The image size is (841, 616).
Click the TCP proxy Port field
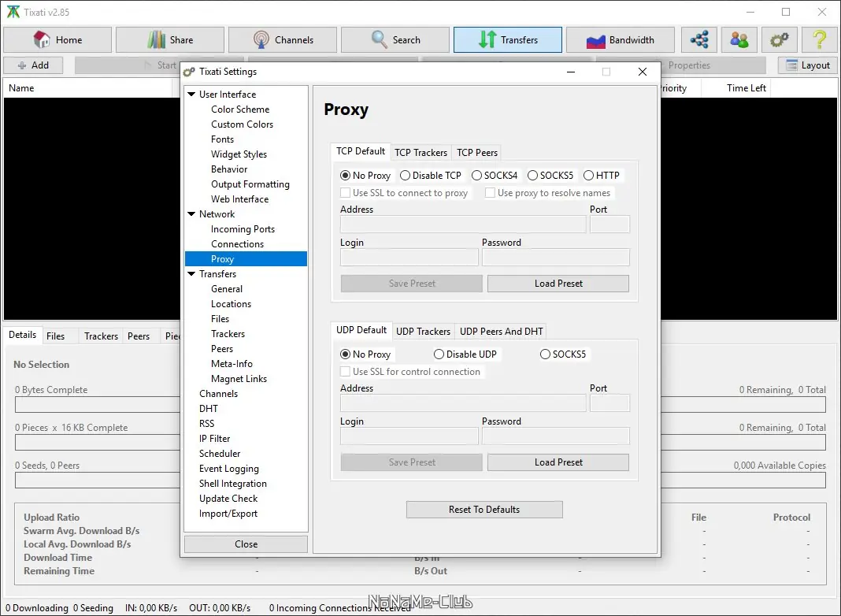pos(609,225)
